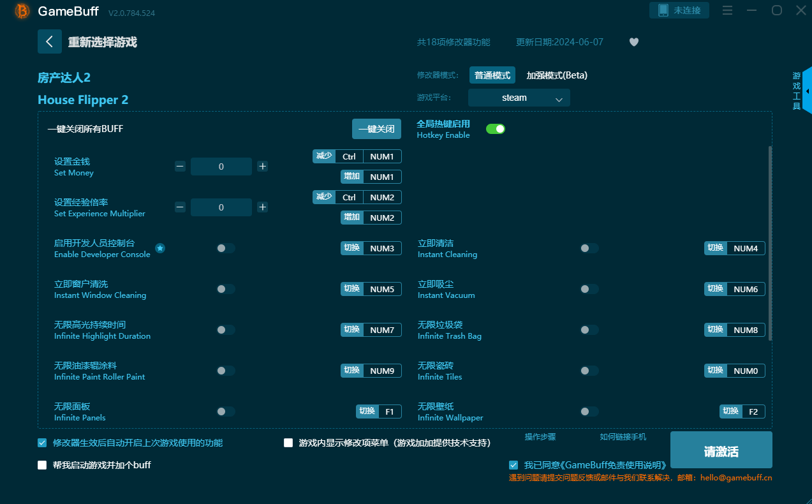Open the 如何链接手机 connect phone link
812x504 pixels.
(623, 437)
